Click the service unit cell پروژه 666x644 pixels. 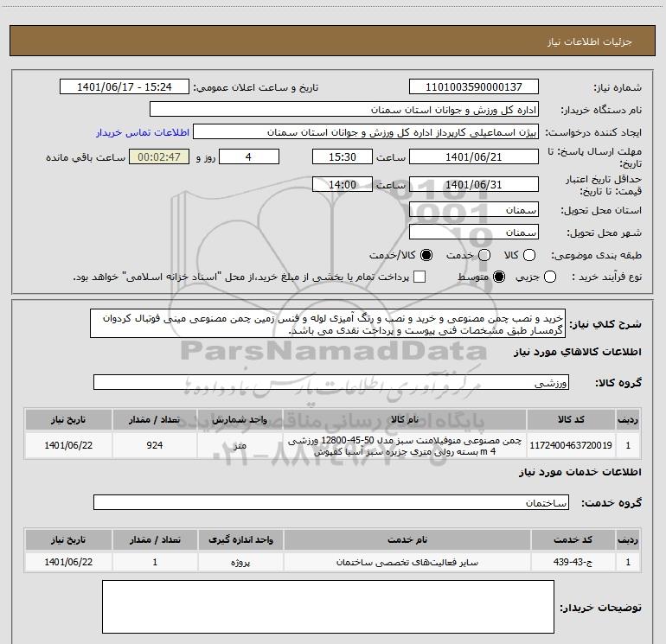(240, 562)
